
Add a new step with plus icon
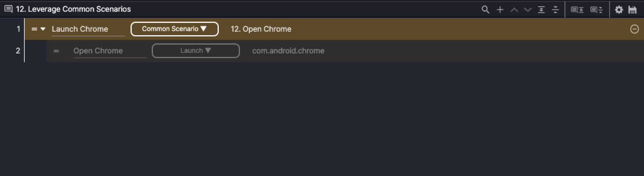coord(500,9)
